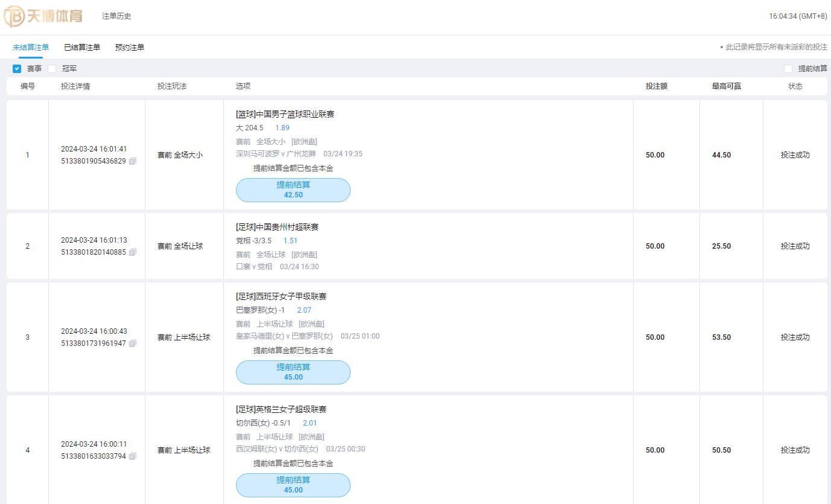Copy bet number 5133801731961947
Image resolution: width=831 pixels, height=504 pixels.
[x=133, y=343]
